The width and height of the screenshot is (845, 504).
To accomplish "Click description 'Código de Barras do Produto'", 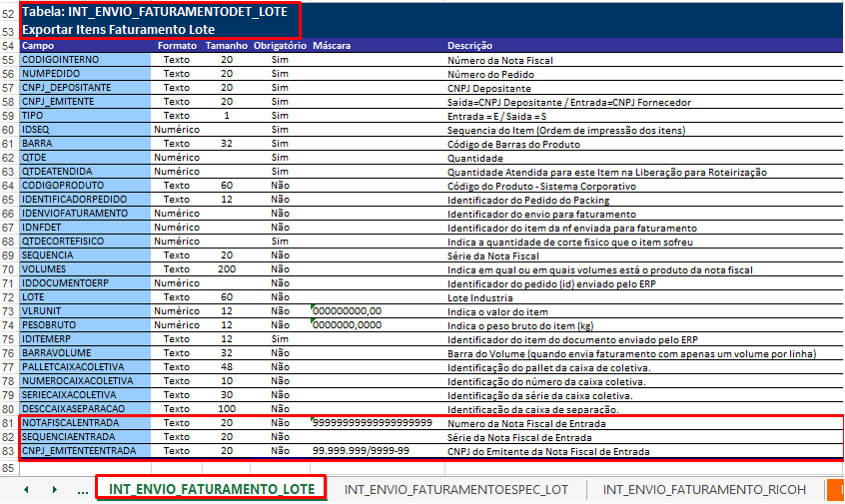I will click(513, 145).
